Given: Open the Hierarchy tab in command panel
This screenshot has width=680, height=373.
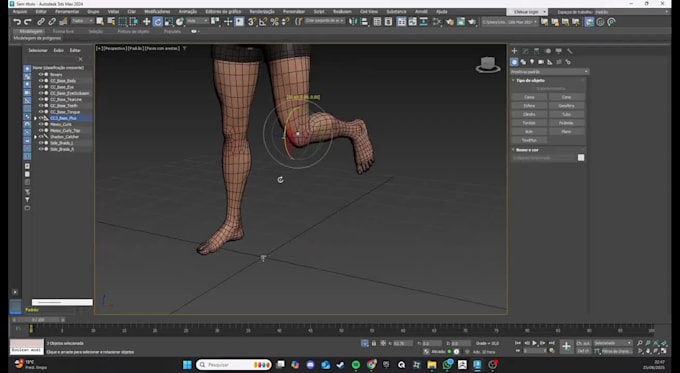Looking at the screenshot, I should [536, 51].
